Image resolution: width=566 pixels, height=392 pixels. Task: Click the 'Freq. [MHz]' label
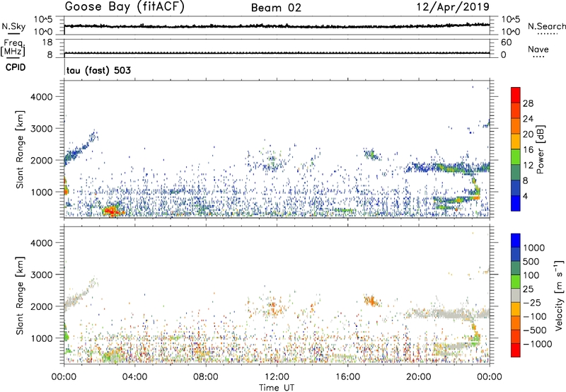click(x=13, y=47)
